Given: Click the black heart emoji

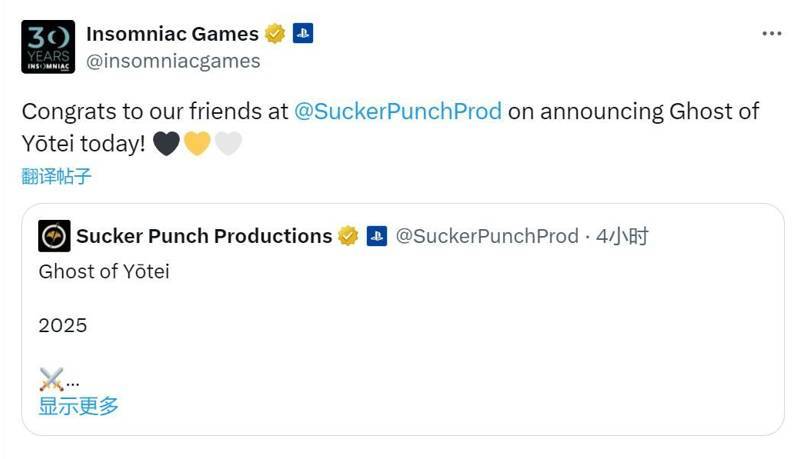Looking at the screenshot, I should pyautogui.click(x=166, y=143).
